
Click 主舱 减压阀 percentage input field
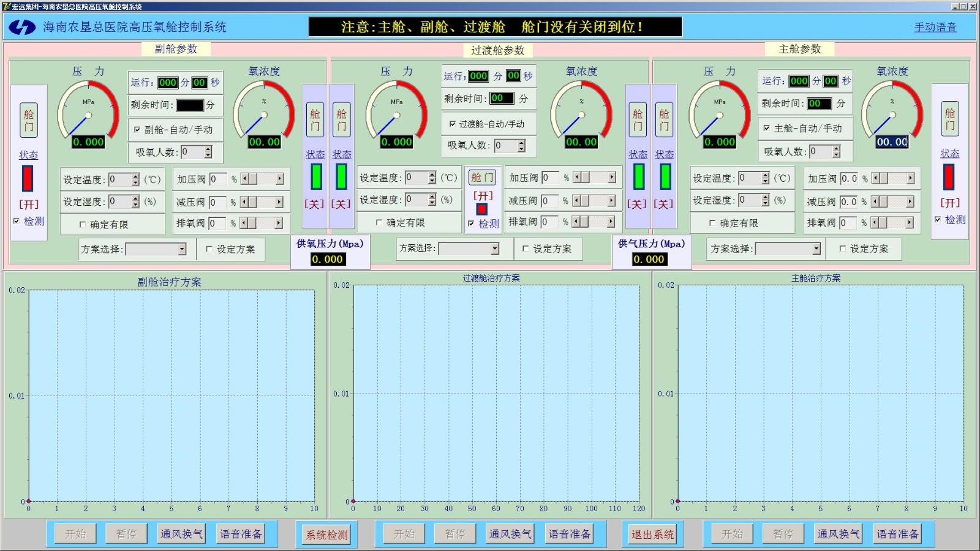pos(848,201)
